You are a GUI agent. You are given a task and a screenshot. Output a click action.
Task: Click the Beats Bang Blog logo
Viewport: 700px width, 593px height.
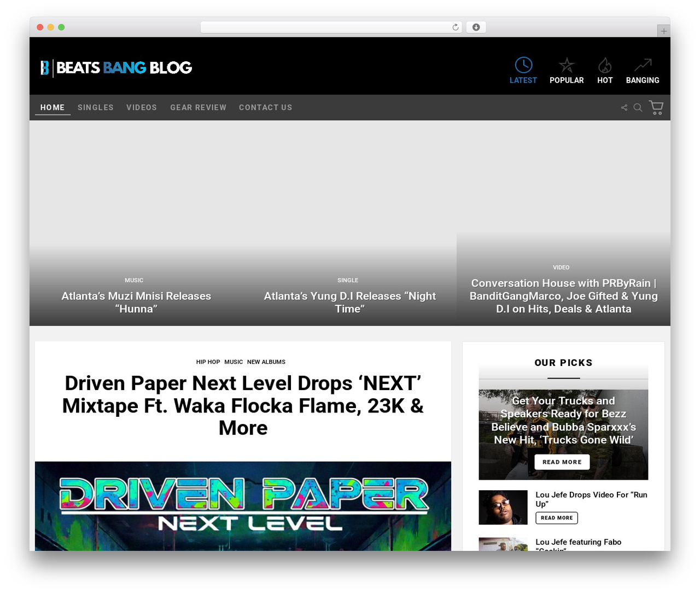[116, 68]
